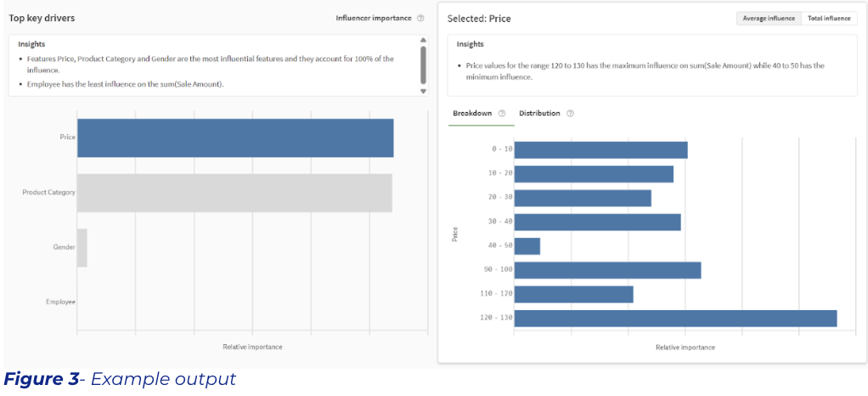The height and width of the screenshot is (396, 868).
Task: Open the Distribution tab
Action: pyautogui.click(x=539, y=114)
